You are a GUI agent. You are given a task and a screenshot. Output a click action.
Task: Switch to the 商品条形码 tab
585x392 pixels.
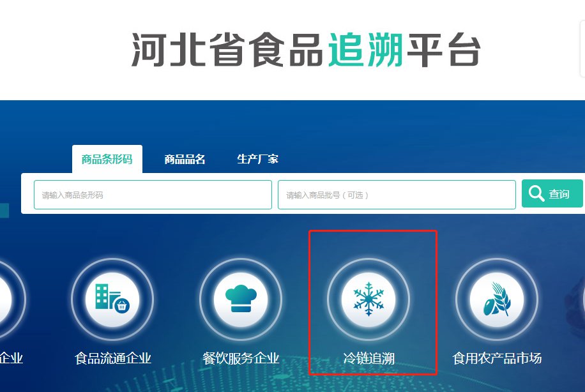point(107,159)
